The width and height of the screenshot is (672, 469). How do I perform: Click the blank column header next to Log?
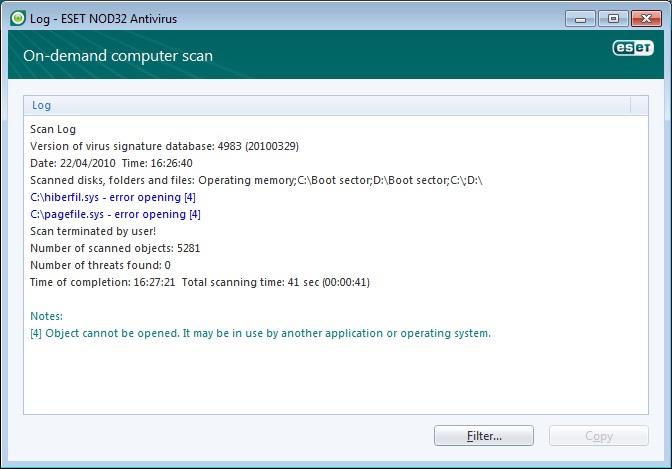(x=639, y=105)
